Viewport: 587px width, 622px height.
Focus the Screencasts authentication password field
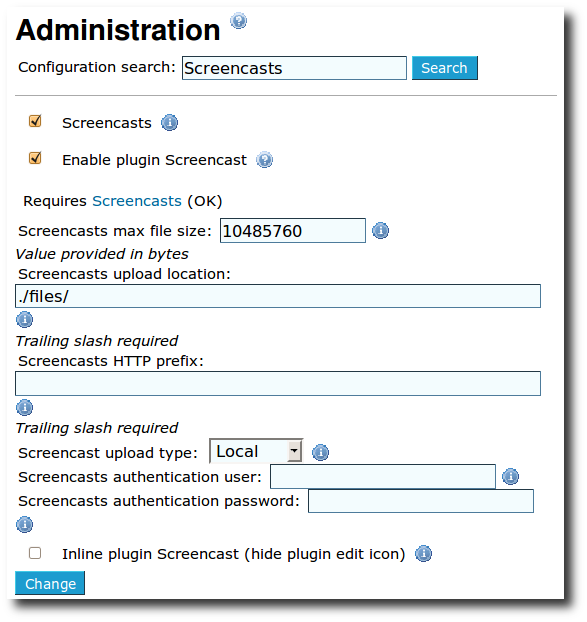coord(421,501)
